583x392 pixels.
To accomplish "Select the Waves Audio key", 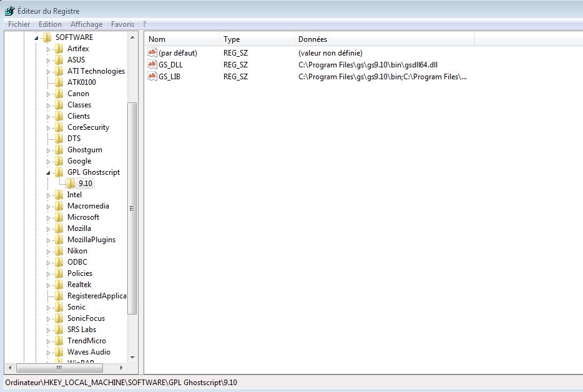I will pos(89,352).
